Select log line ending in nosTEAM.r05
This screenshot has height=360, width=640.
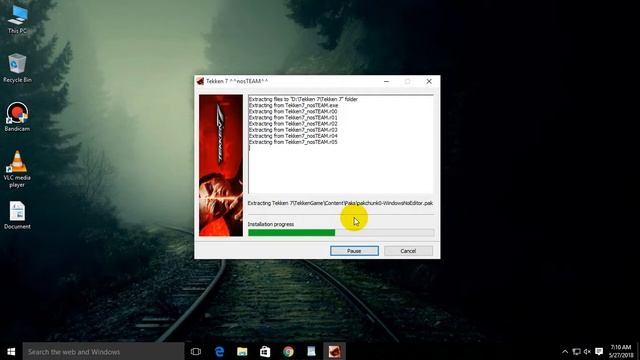click(293, 142)
